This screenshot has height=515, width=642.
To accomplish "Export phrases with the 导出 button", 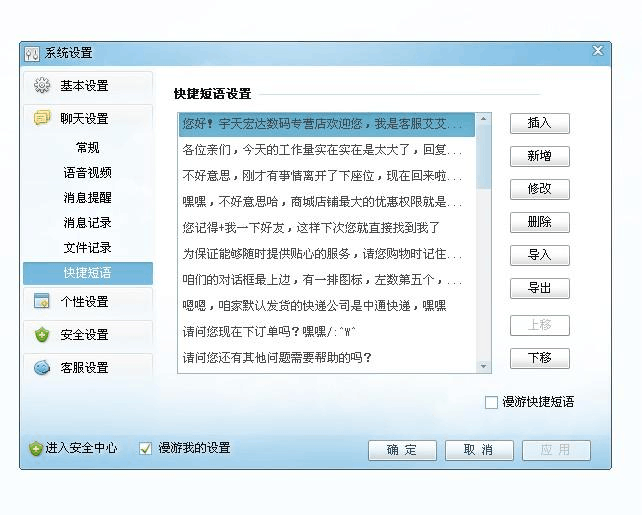I will (540, 288).
